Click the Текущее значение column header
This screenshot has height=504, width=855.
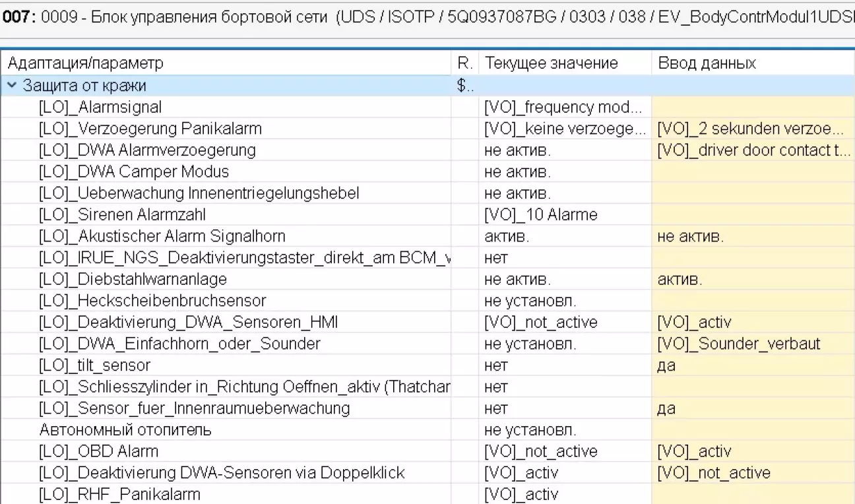(552, 63)
